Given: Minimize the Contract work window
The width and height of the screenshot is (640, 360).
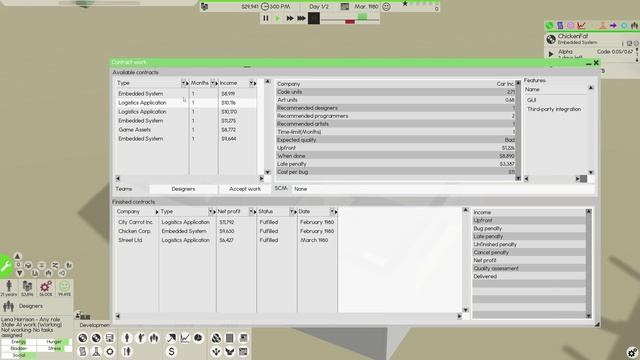Looking at the screenshot, I should point(589,63).
